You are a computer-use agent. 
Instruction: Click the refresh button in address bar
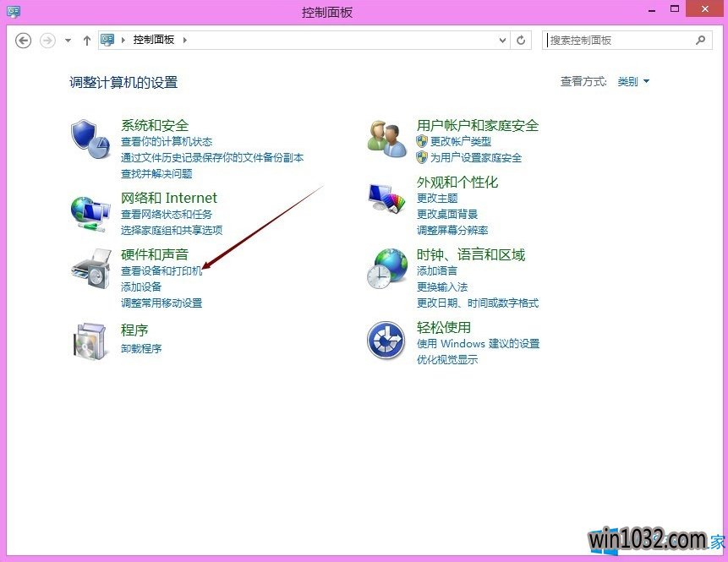[522, 40]
